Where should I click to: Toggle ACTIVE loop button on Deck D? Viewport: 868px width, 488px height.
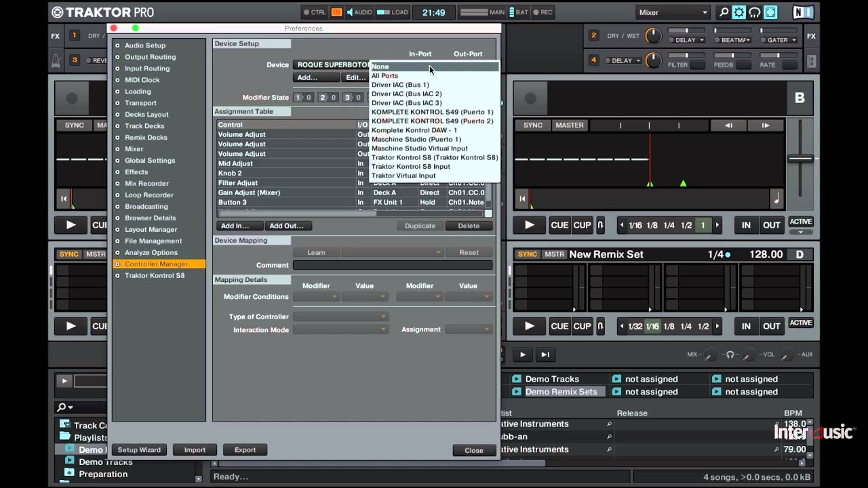click(x=801, y=323)
